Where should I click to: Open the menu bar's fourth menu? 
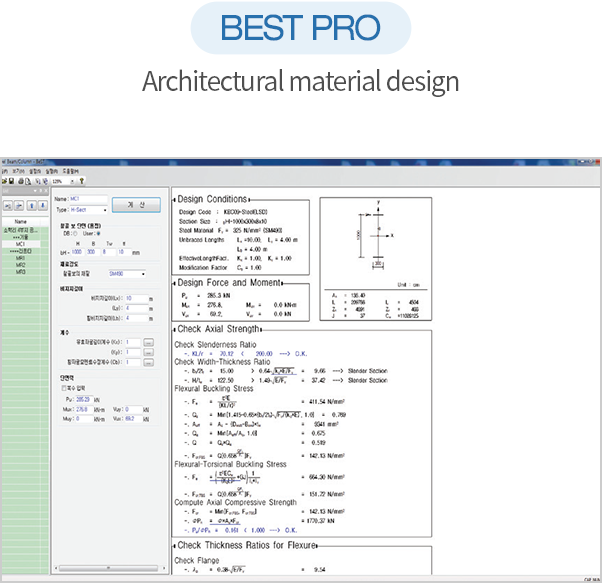pyautogui.click(x=52, y=171)
